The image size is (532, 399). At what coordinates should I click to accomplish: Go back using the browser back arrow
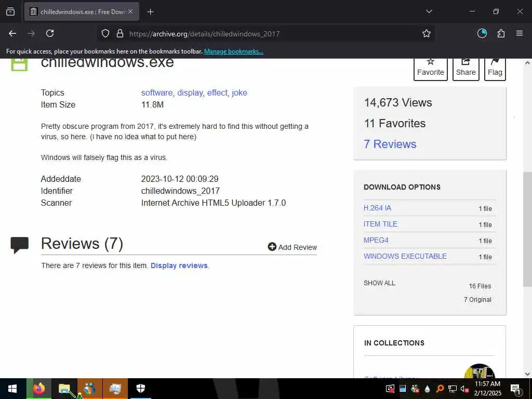click(x=12, y=33)
